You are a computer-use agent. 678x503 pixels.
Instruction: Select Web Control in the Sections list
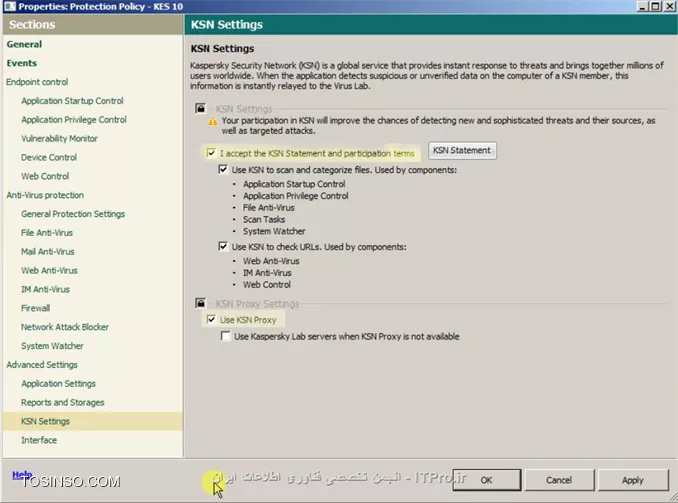45,176
